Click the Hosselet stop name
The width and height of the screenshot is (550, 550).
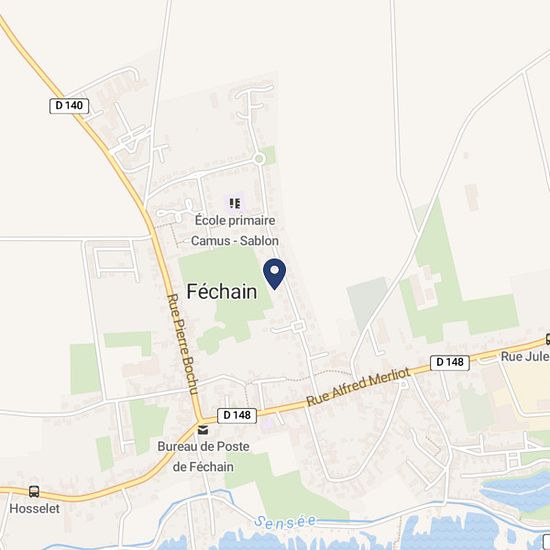point(34,509)
